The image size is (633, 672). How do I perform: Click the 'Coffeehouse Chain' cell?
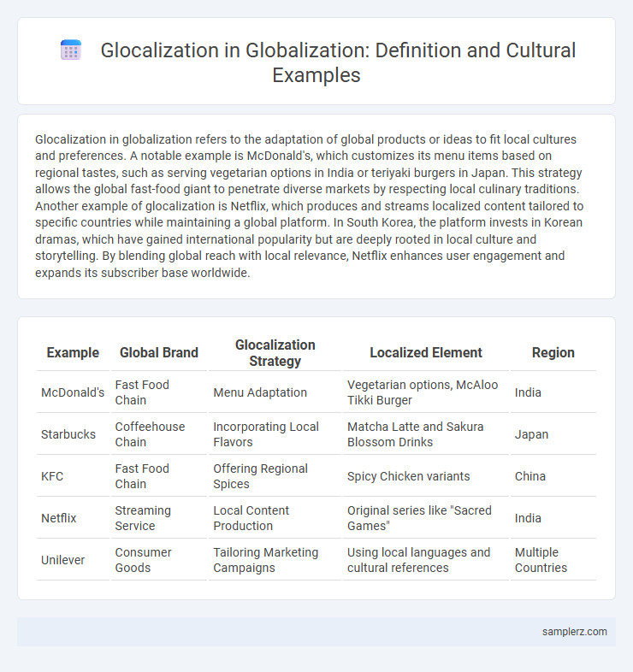pyautogui.click(x=159, y=434)
